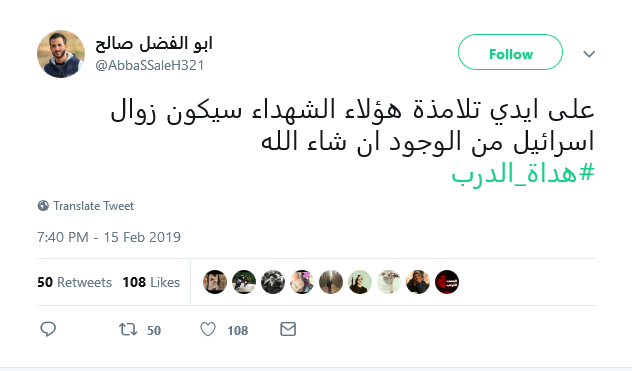Image resolution: width=632 pixels, height=371 pixels.
Task: Click the globe icon beside Translate Tweet
Action: point(43,206)
